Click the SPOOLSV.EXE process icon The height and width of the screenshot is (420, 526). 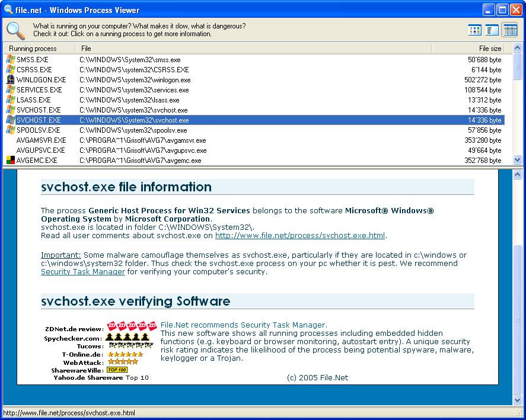[x=11, y=130]
